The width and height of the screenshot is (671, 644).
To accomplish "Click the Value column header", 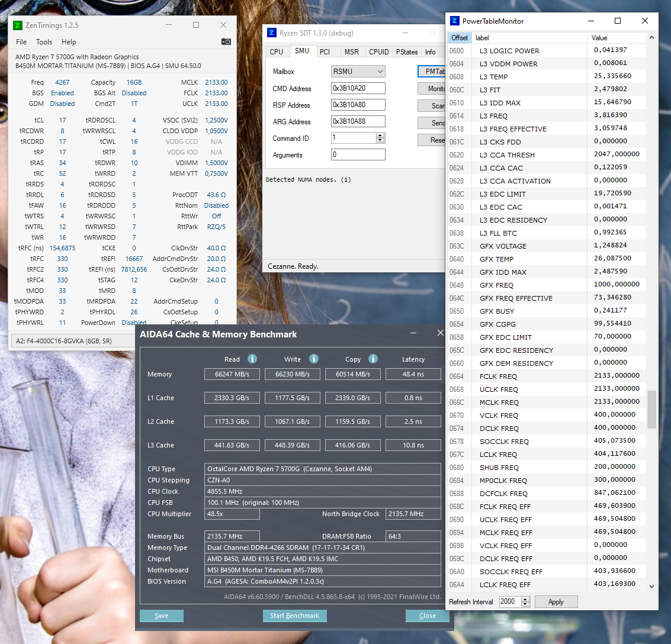I will (617, 38).
